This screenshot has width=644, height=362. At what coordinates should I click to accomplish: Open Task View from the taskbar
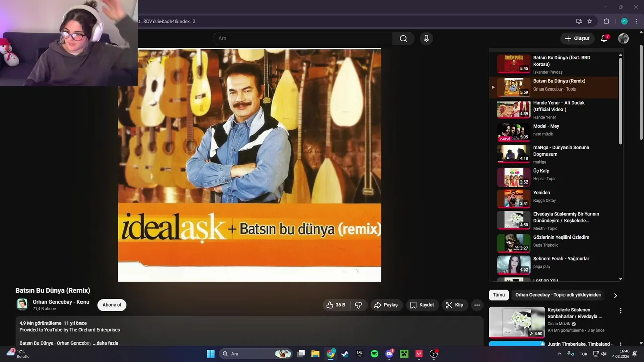[301, 354]
